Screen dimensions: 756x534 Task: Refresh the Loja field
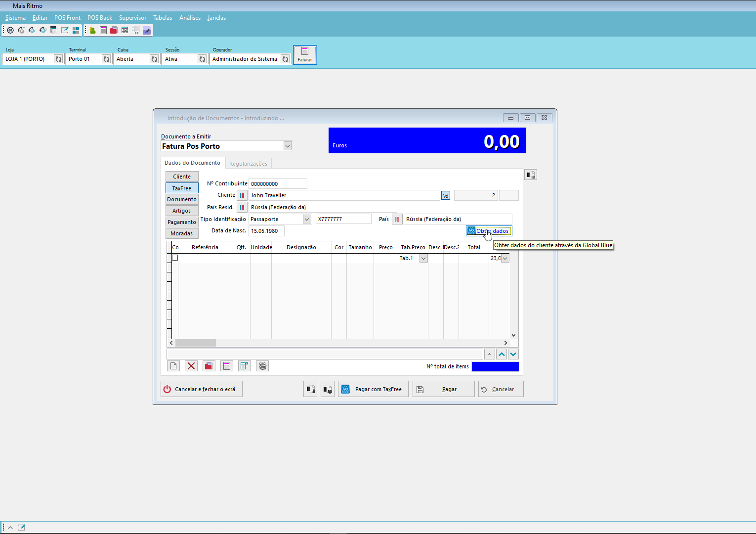pyautogui.click(x=58, y=59)
